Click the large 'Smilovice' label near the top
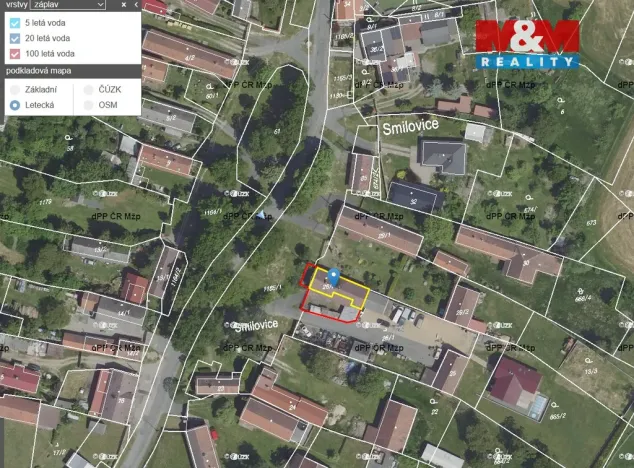The height and width of the screenshot is (468, 634). click(x=410, y=127)
